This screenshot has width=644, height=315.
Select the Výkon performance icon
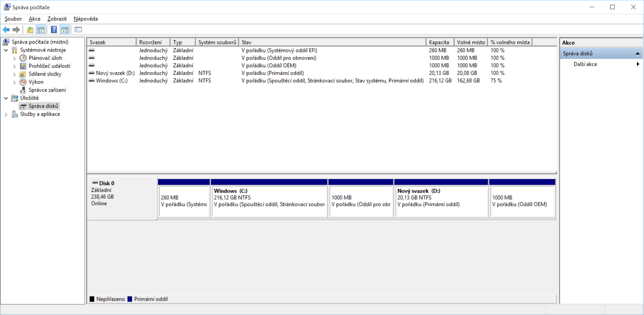point(23,82)
